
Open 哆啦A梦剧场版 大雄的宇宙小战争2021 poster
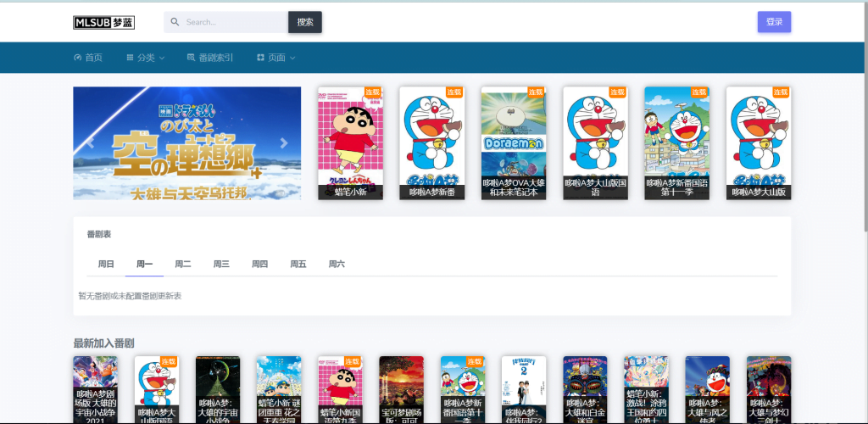pos(95,390)
